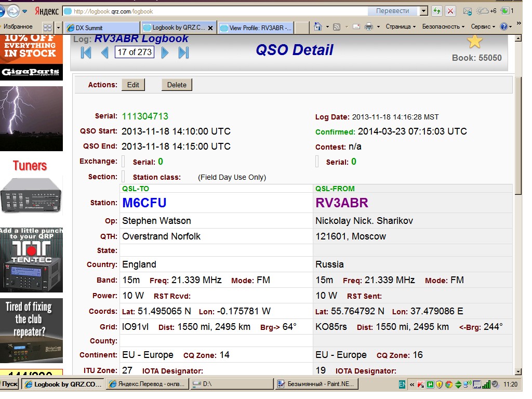
Task: Go to the next logbook record
Action: pyautogui.click(x=165, y=52)
